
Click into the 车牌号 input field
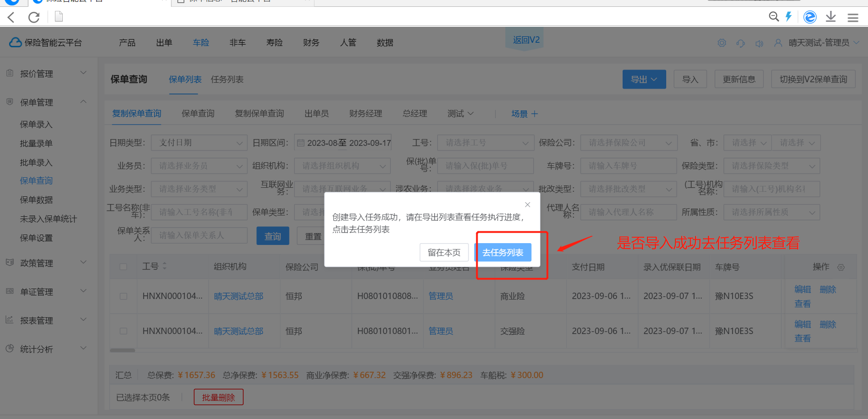[629, 166]
